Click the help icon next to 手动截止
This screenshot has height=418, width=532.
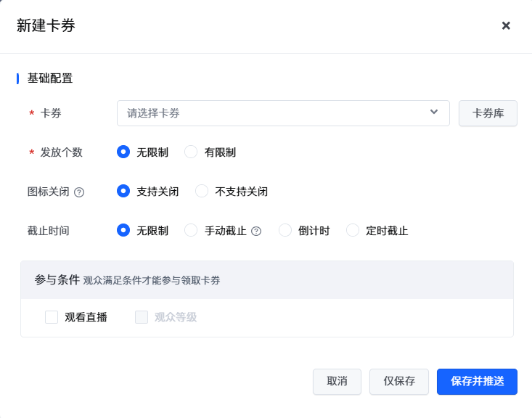tap(256, 231)
